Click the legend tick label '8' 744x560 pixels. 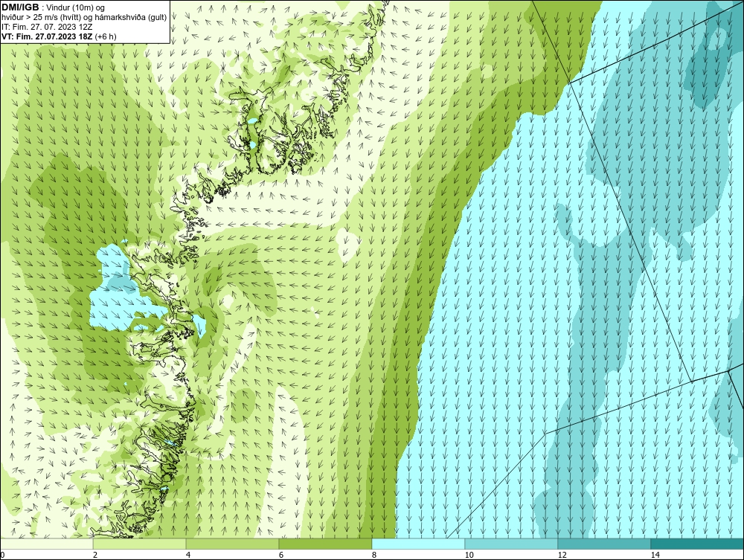point(374,556)
